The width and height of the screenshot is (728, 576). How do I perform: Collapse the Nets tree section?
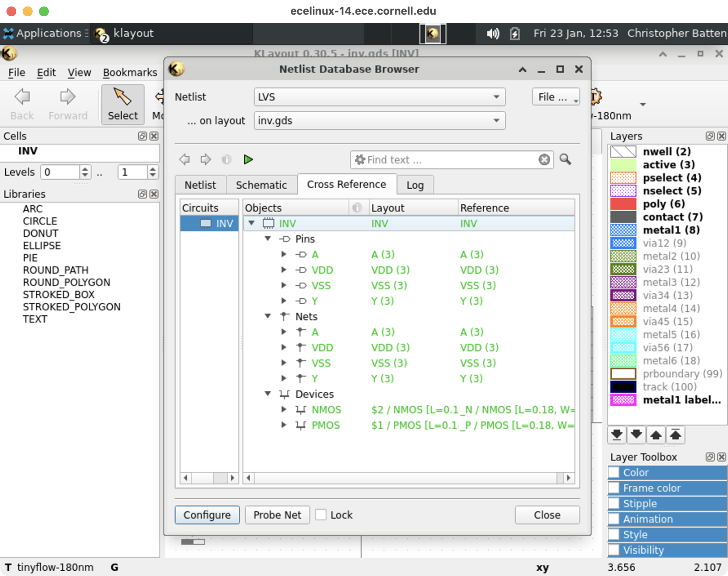[x=268, y=316]
